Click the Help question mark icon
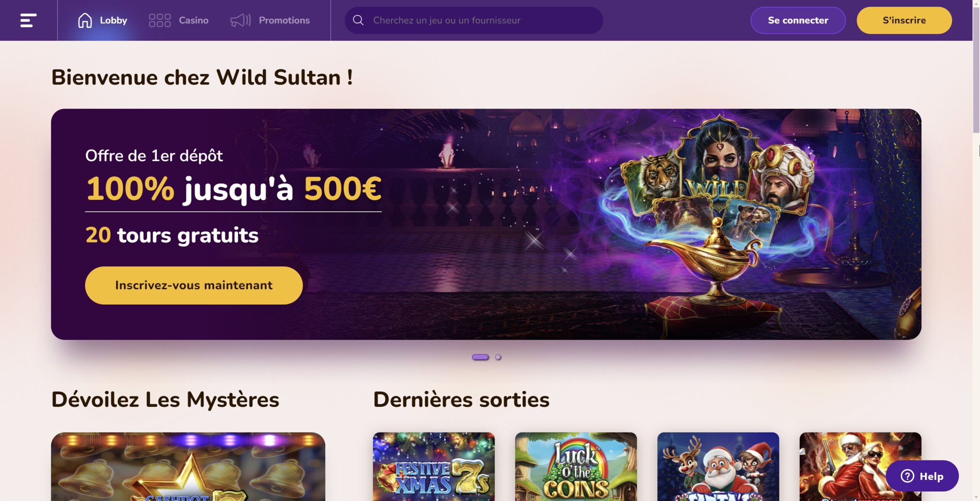Screen dimensions: 980x501 [x=907, y=476]
